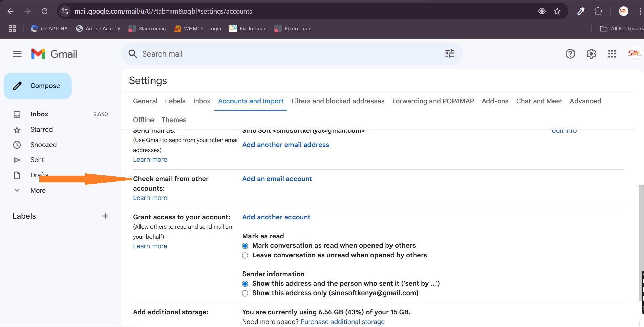
Task: Select Leave conversation as unread option
Action: tap(245, 255)
